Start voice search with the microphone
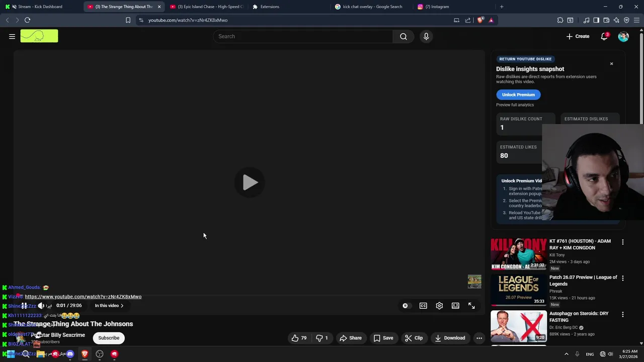 tap(426, 36)
